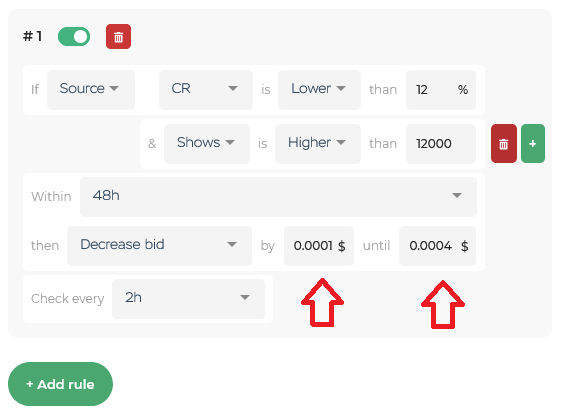Open the Shows metric dropdown
Image resolution: width=572 pixels, height=412 pixels.
(207, 143)
